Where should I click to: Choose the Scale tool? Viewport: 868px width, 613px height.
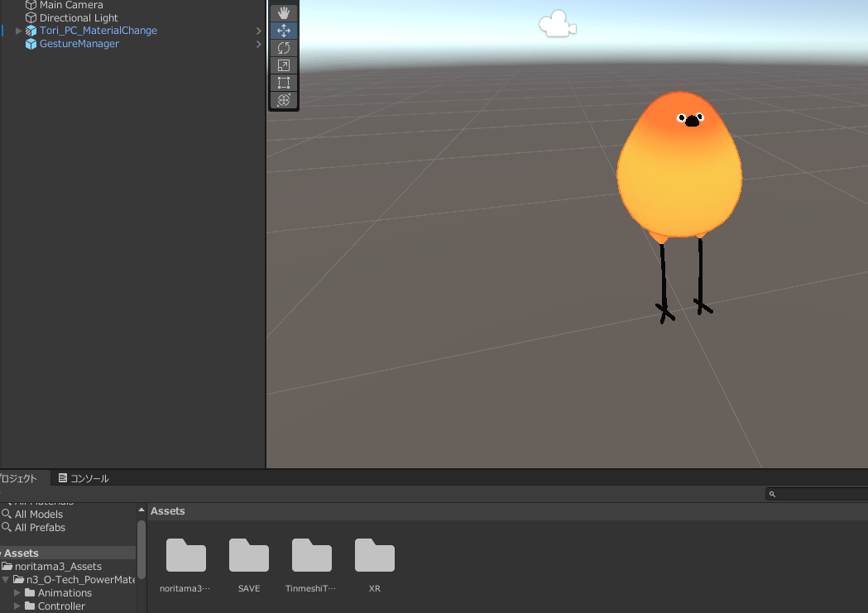284,65
